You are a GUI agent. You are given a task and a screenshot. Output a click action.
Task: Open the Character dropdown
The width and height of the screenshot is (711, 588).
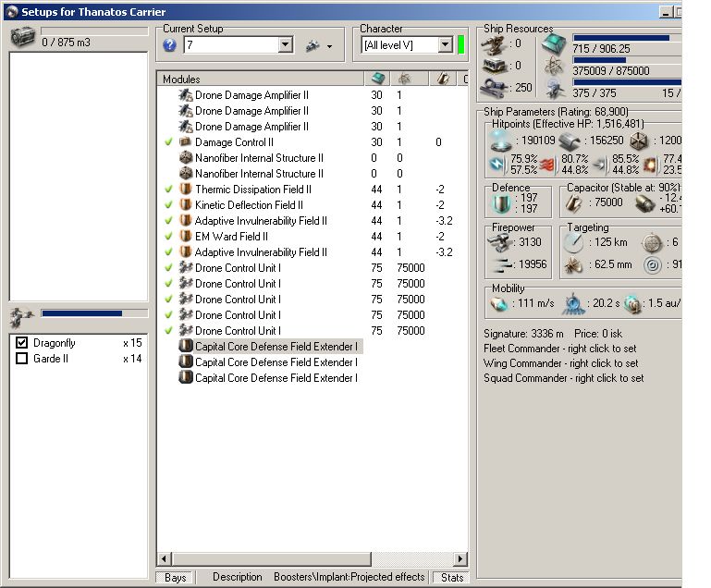click(446, 45)
